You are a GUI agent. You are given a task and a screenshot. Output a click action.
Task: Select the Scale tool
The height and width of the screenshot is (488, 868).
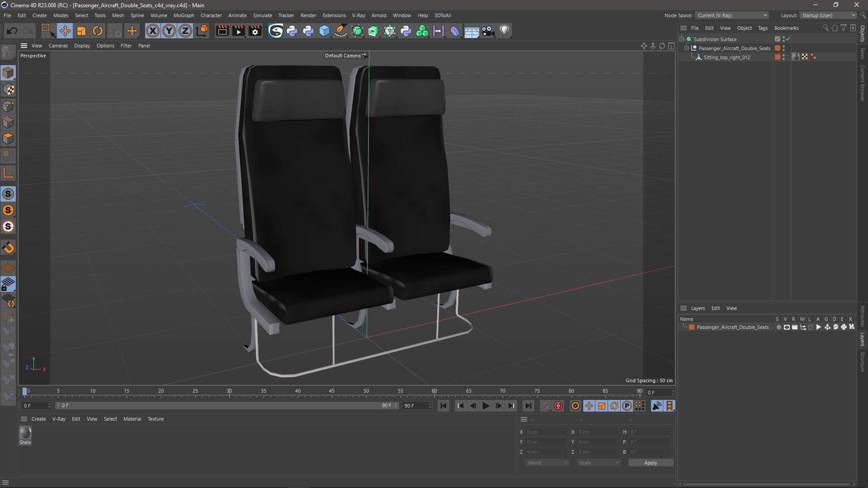click(x=81, y=31)
